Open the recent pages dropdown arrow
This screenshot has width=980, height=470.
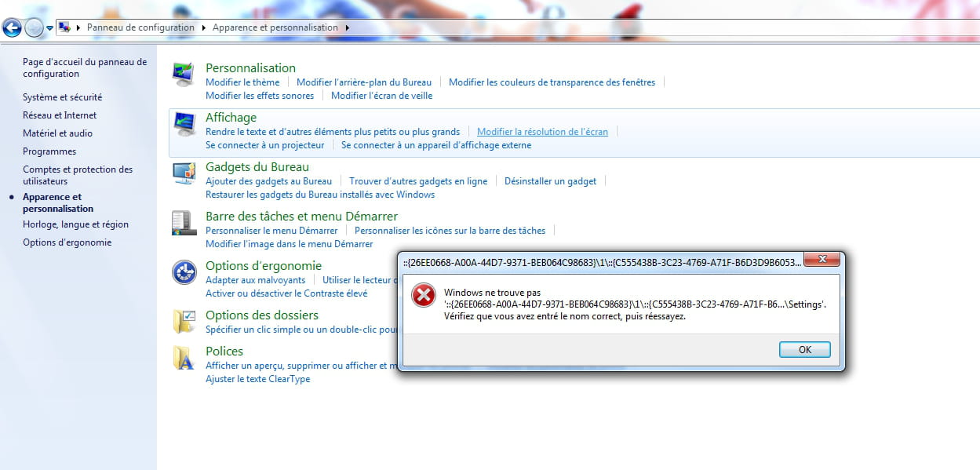[x=50, y=28]
